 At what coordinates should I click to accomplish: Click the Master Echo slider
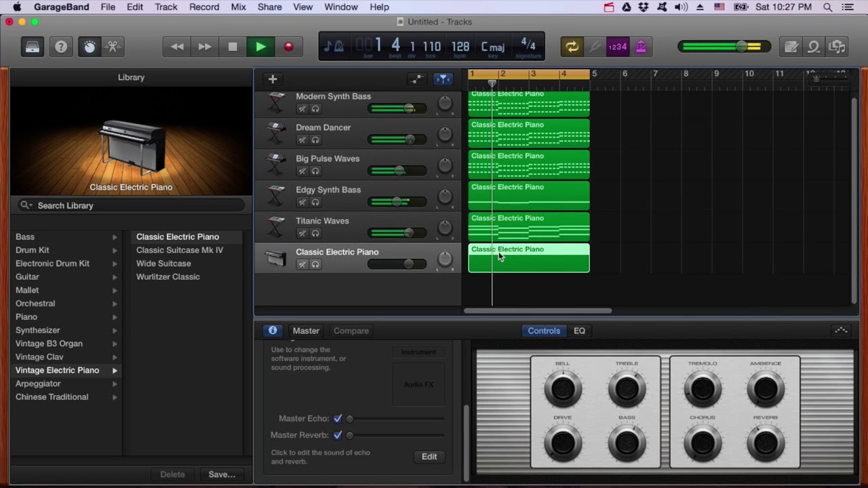click(395, 419)
